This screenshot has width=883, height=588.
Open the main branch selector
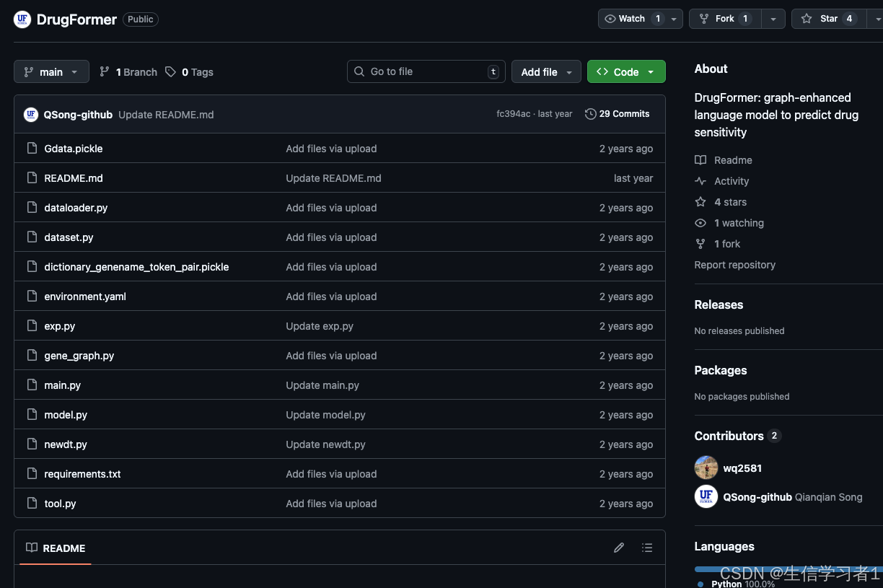(51, 71)
